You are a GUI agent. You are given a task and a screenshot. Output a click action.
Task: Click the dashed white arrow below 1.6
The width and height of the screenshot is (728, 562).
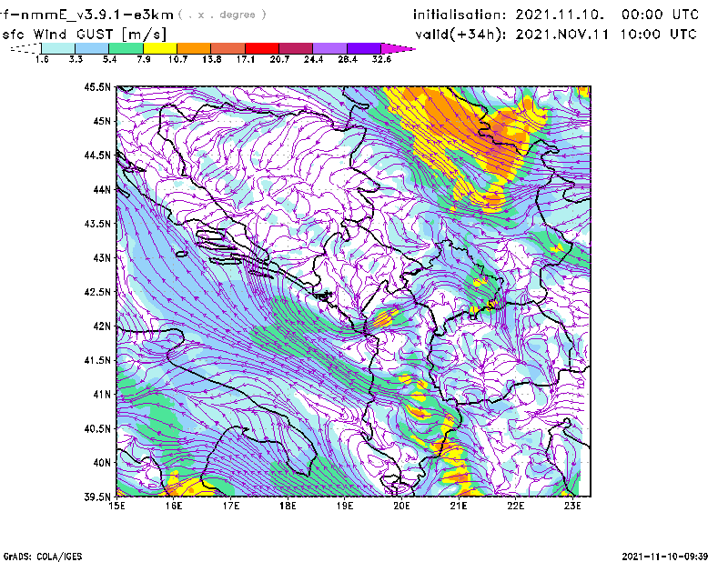tap(25, 48)
